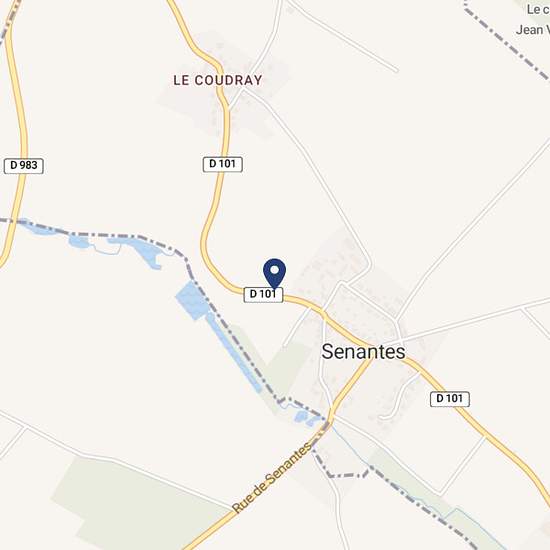Click the D 101 shield southeast of Senantes
Image resolution: width=550 pixels, height=550 pixels.
coord(450,399)
